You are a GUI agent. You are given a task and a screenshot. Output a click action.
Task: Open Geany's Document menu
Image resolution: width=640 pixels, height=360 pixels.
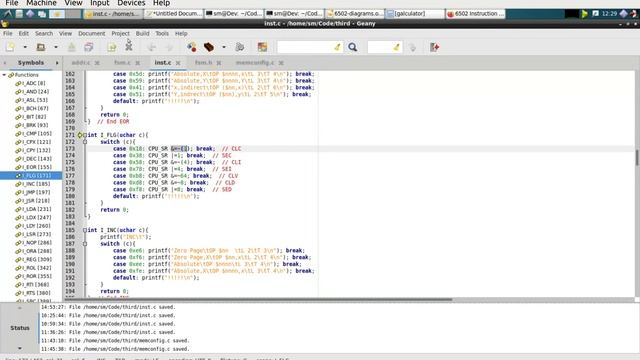coord(91,33)
